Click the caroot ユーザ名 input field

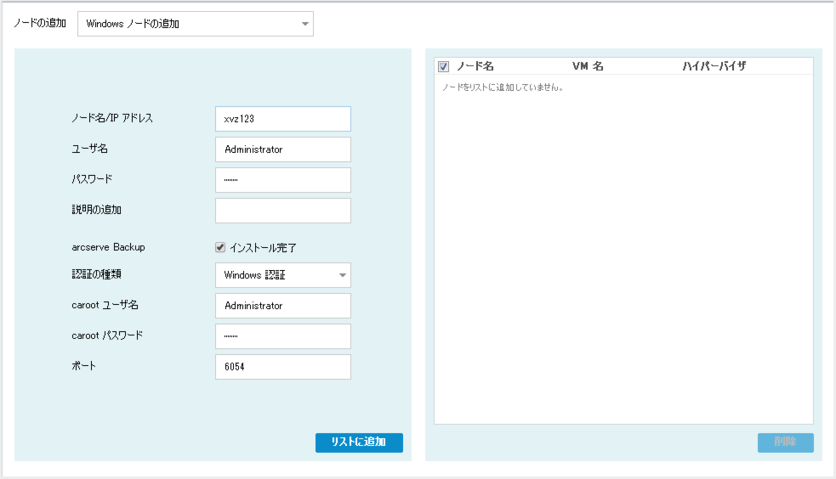coord(283,306)
